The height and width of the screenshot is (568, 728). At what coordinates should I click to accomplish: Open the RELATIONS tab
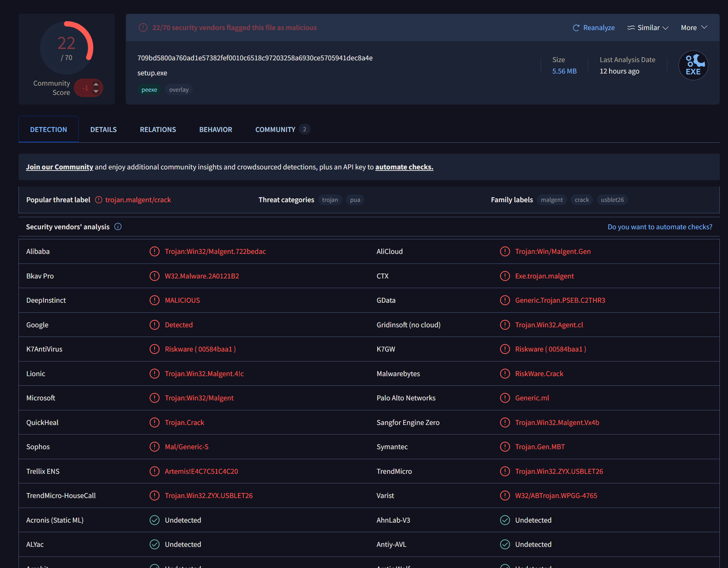[158, 130]
